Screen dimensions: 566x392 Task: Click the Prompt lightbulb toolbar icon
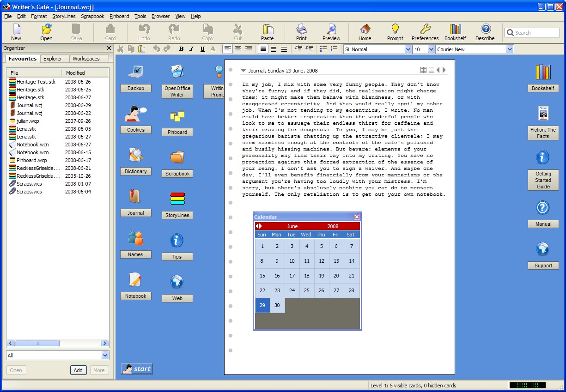[395, 31]
